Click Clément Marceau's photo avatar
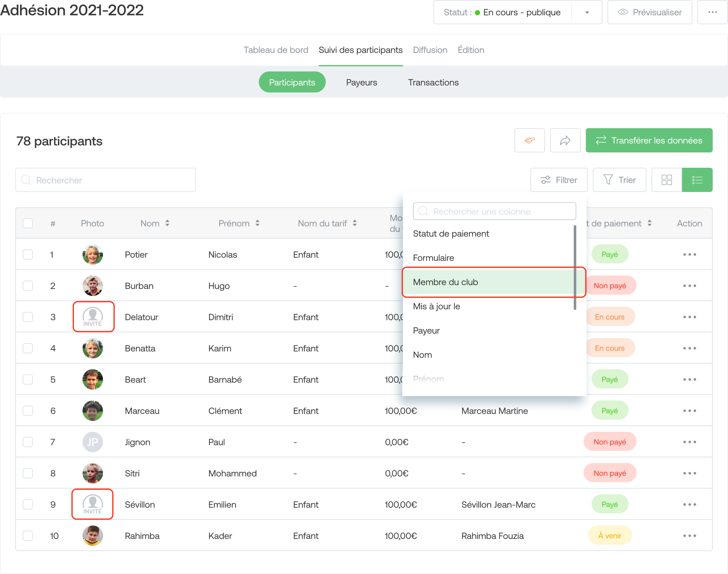The height and width of the screenshot is (574, 728). click(x=92, y=411)
